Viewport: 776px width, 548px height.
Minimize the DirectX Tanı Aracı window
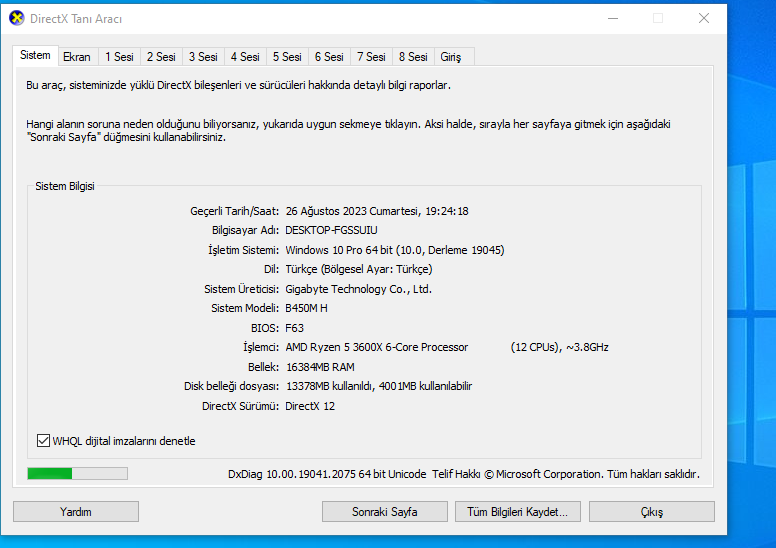pos(613,18)
